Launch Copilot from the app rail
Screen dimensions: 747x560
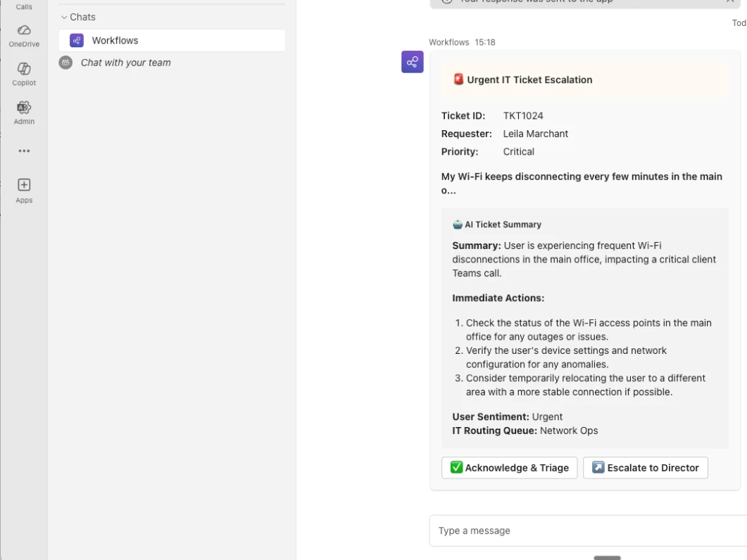[x=24, y=73]
